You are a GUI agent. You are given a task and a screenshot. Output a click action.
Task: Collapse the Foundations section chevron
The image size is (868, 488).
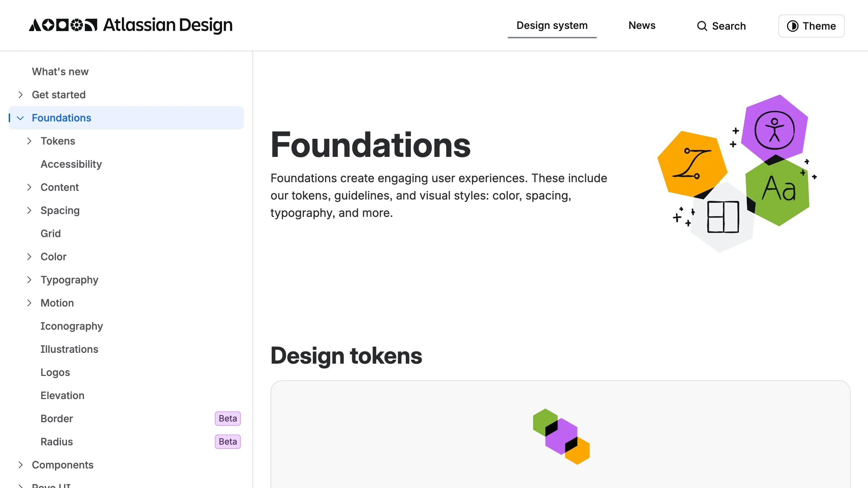tap(21, 118)
